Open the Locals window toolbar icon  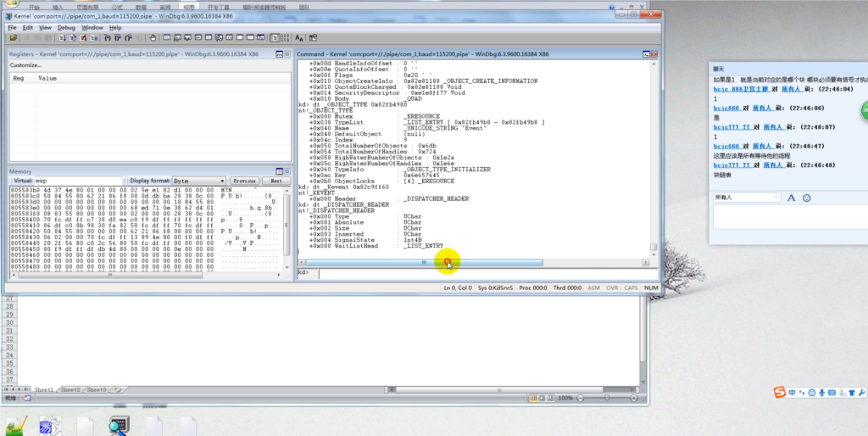187,37
